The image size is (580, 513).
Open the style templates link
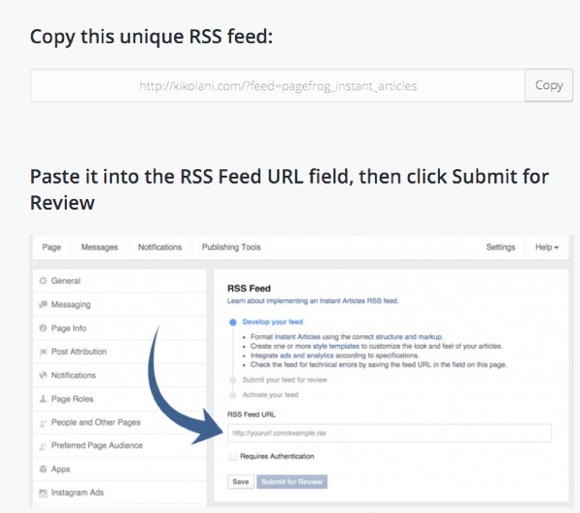pos(336,346)
